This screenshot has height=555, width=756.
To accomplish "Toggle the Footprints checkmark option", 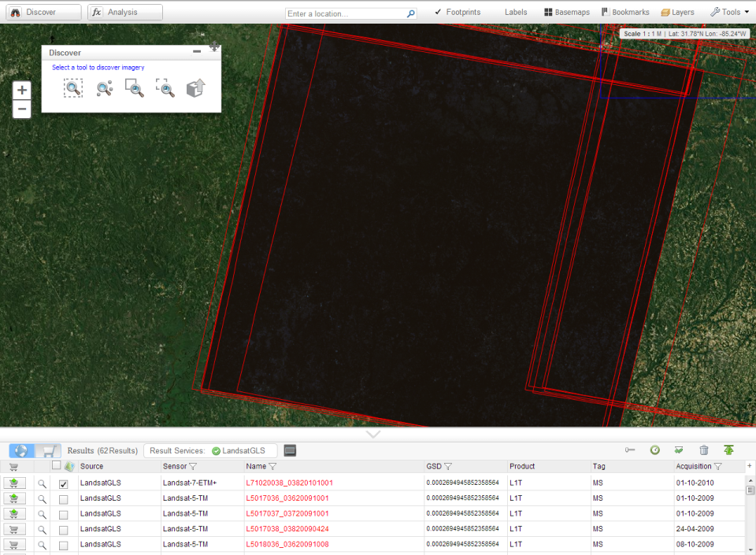I will coord(458,12).
